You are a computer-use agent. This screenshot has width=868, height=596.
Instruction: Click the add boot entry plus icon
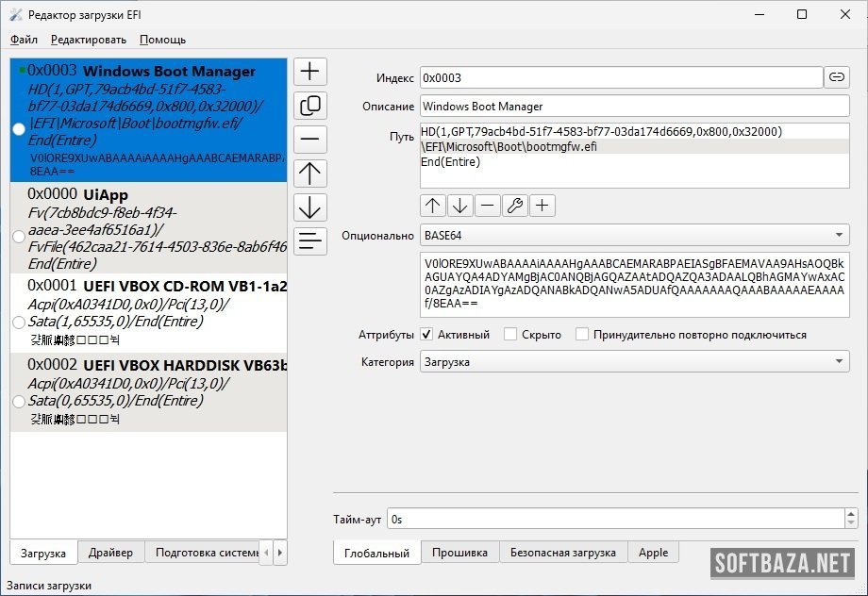310,72
